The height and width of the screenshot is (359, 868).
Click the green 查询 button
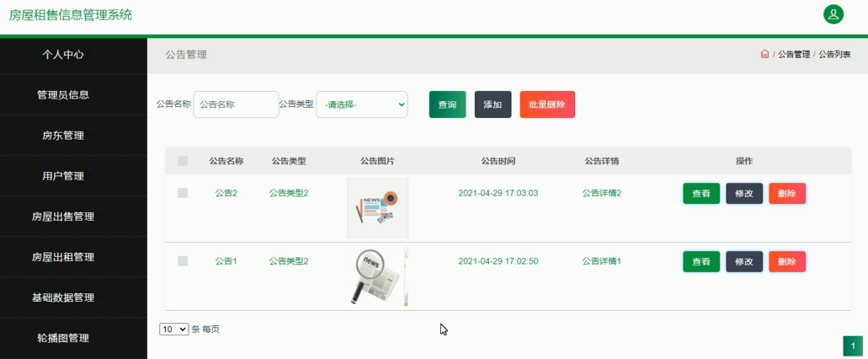pos(447,104)
